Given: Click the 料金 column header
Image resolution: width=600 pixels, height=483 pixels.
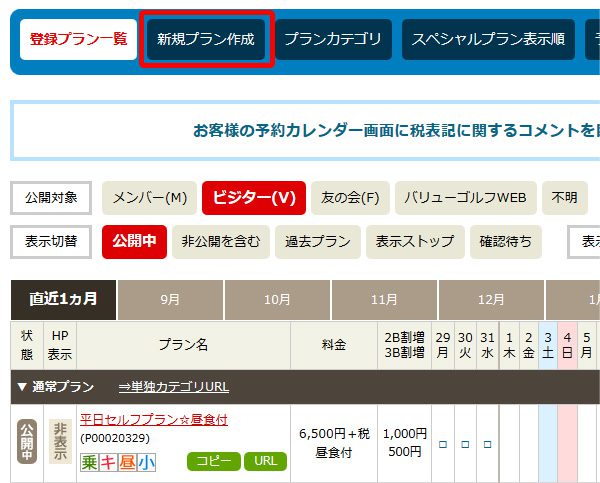Looking at the screenshot, I should point(334,345).
